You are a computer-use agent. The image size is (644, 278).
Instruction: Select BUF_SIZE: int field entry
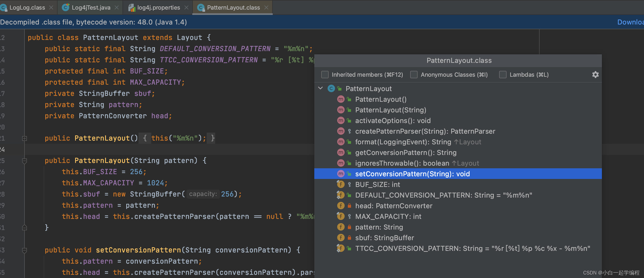[458, 185]
